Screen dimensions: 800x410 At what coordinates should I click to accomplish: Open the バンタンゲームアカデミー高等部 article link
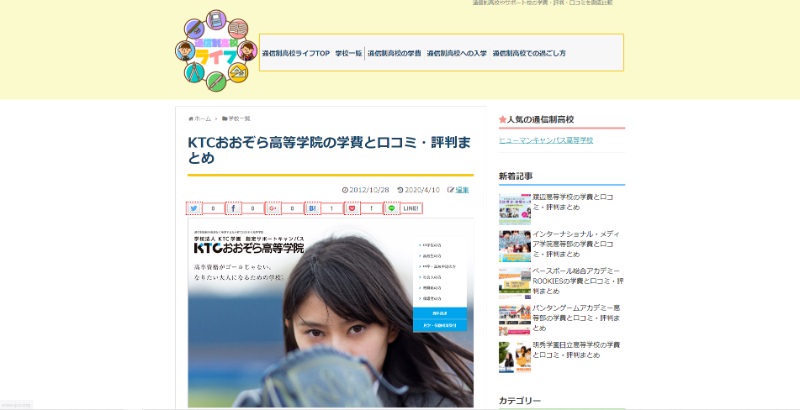576,318
